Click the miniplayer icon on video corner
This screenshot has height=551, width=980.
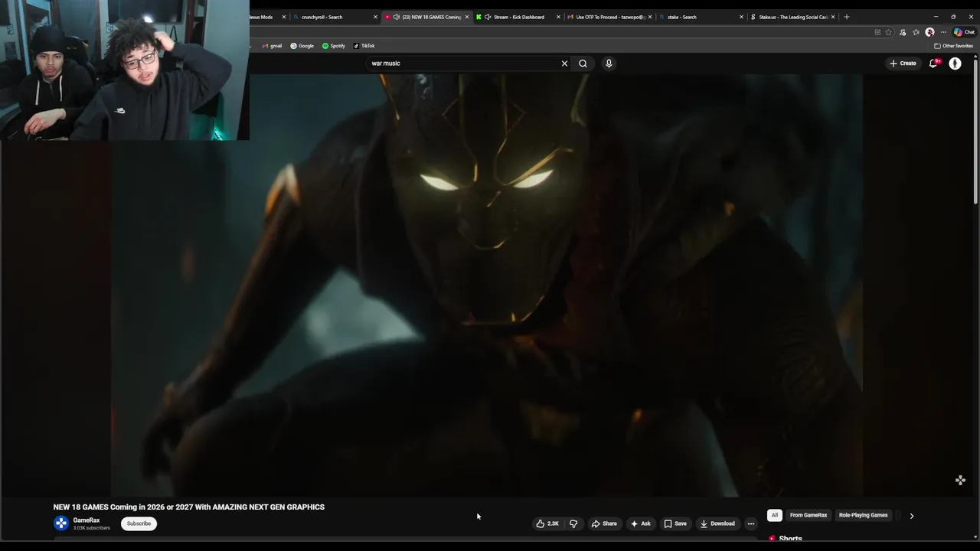click(x=960, y=480)
